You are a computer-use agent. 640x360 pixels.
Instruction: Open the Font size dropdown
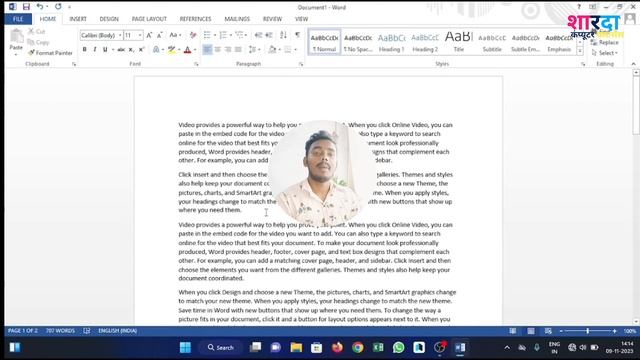[140, 36]
